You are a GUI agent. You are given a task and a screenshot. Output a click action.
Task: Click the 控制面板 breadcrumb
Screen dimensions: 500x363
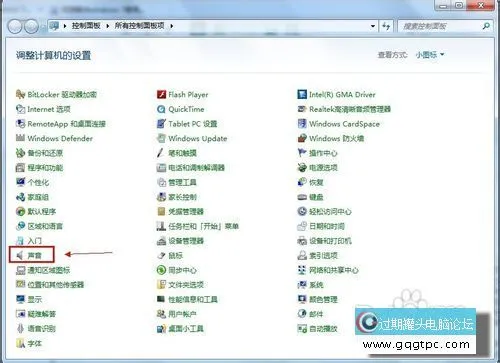[x=86, y=26]
